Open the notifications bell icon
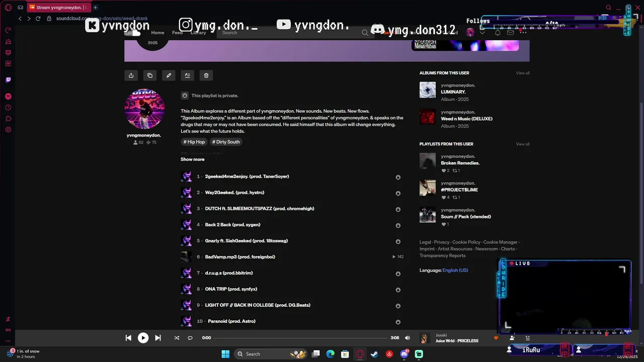 click(x=498, y=33)
